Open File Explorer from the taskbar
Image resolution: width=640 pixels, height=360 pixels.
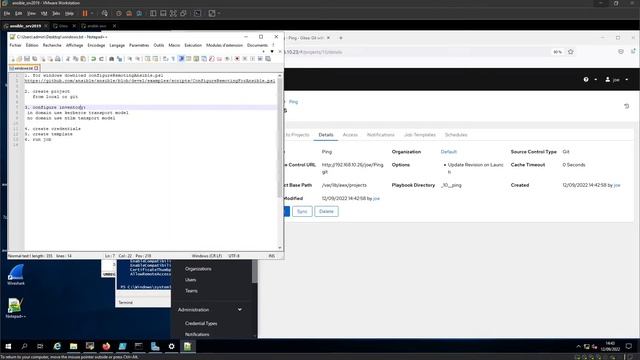click(73, 346)
